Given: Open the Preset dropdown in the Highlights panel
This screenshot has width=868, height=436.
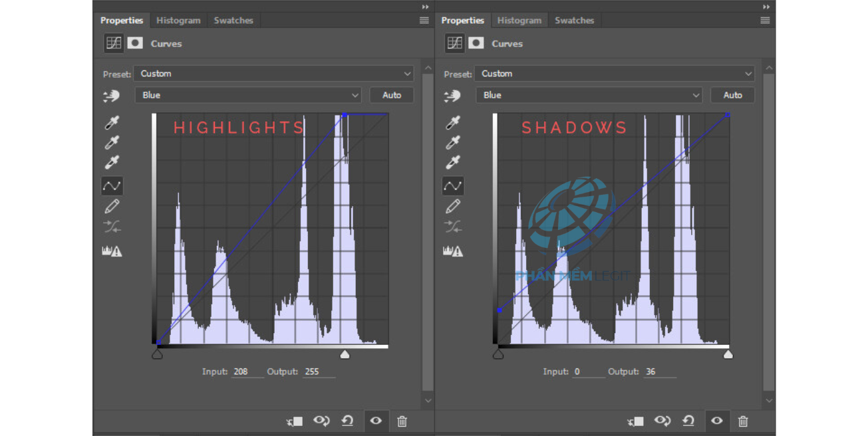Looking at the screenshot, I should coord(273,74).
